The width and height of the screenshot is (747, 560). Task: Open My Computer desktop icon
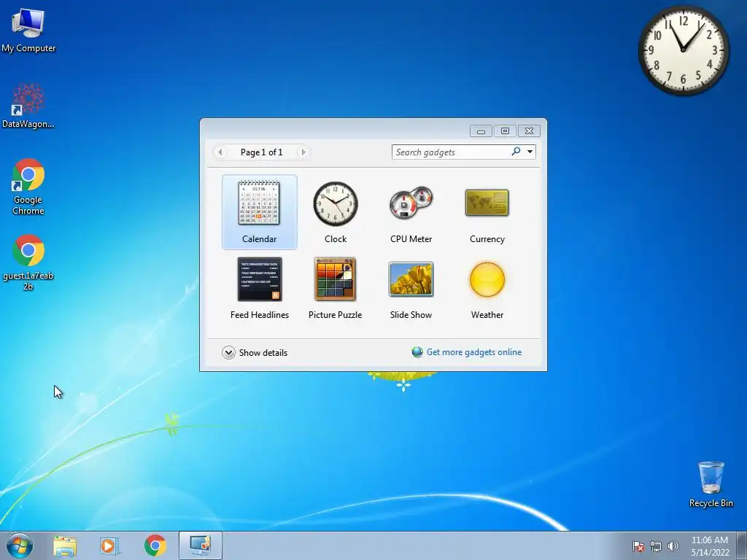coord(28,30)
